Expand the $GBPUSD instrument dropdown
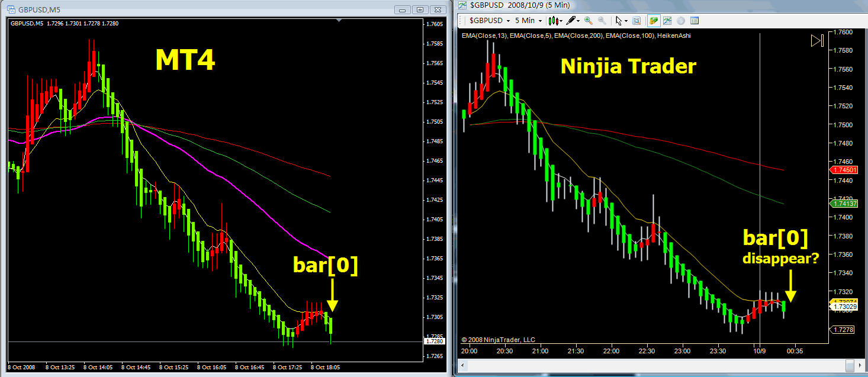868x377 pixels. point(508,21)
